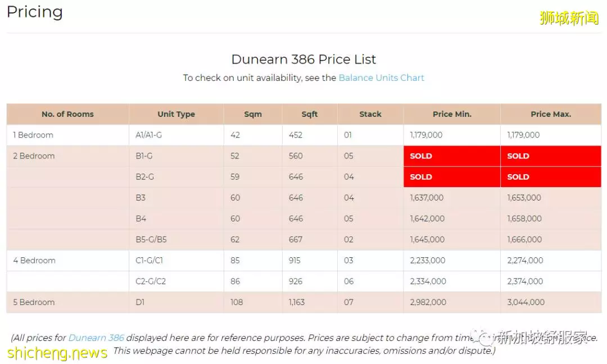
Task: Select the 52 sqm value
Action: [234, 156]
